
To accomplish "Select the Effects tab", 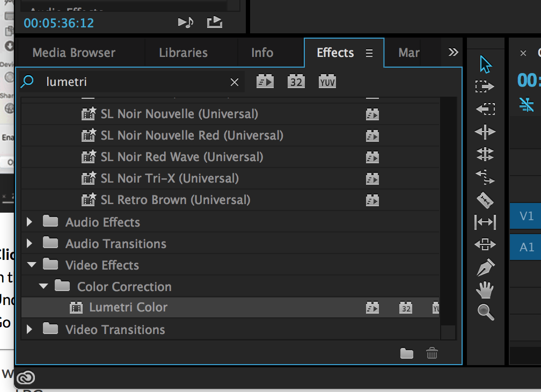I will pos(335,53).
